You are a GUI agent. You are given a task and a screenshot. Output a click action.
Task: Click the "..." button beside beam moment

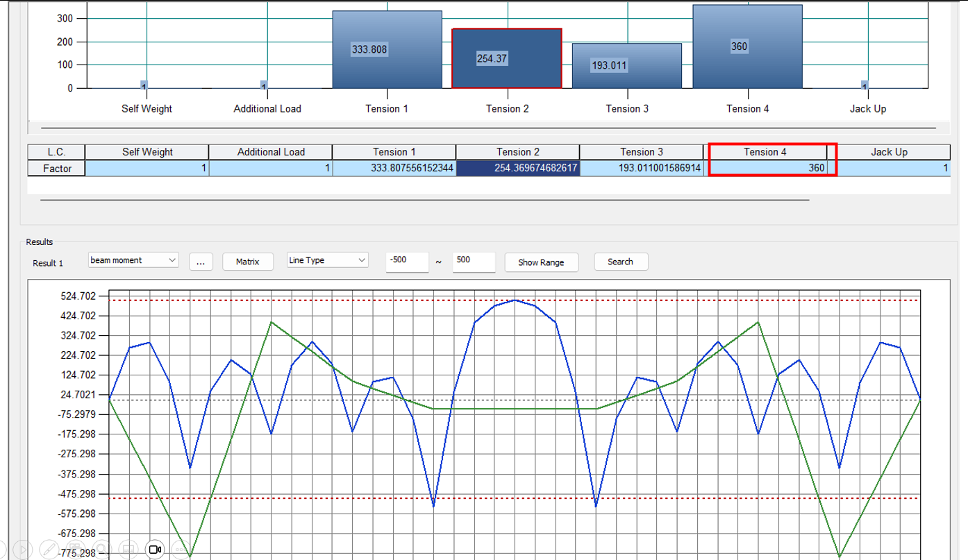coord(201,262)
